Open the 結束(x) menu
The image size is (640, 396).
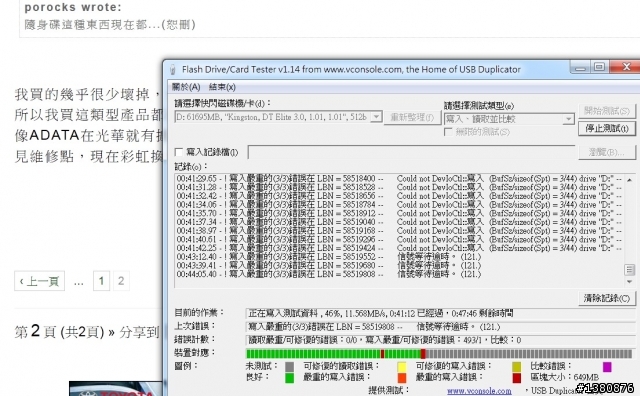(222, 87)
